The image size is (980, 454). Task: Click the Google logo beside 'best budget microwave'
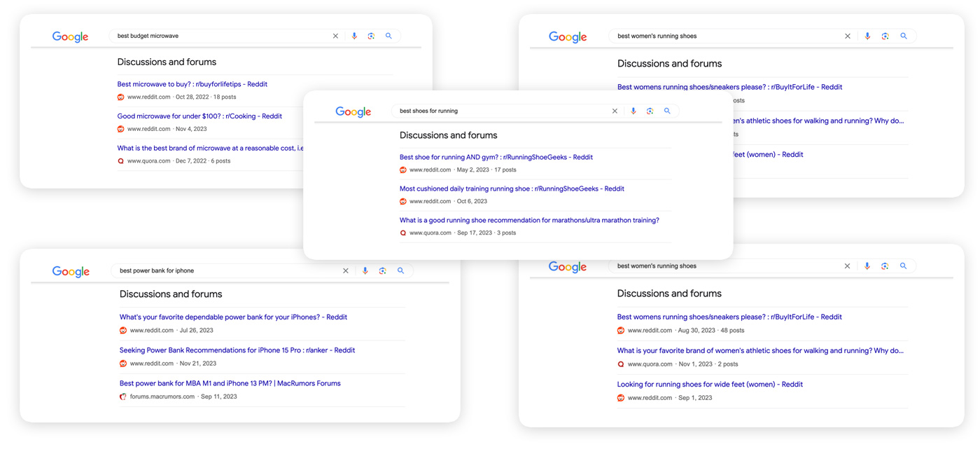point(71,37)
